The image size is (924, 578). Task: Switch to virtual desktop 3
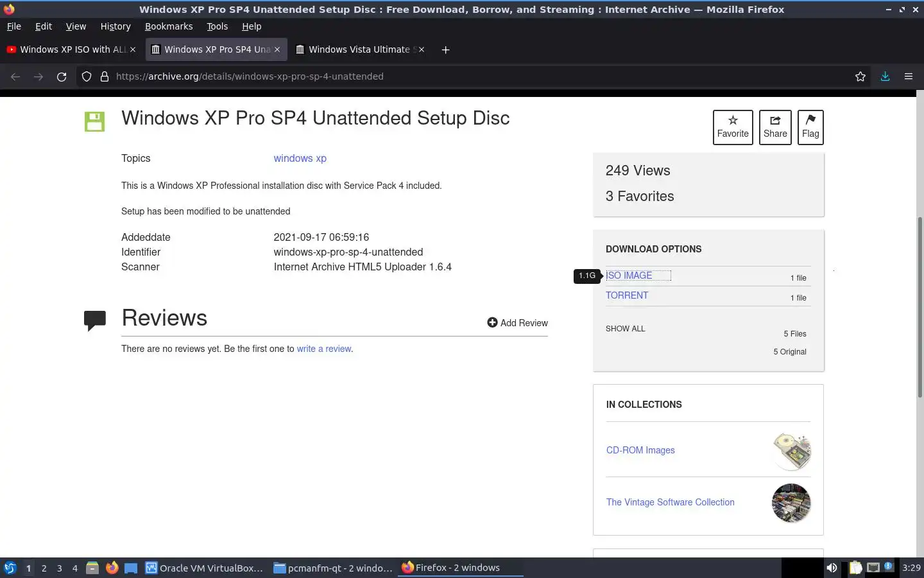point(60,568)
